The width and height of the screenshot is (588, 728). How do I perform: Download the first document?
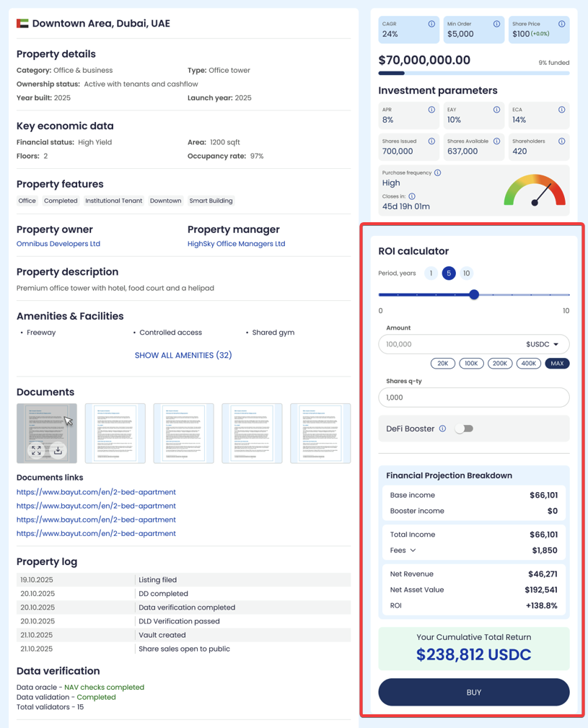click(x=58, y=450)
